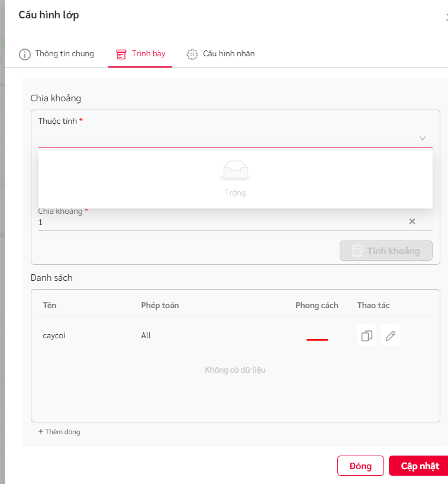448x484 pixels.
Task: Click the calculator icon in Tính khoảng
Action: pyautogui.click(x=357, y=251)
